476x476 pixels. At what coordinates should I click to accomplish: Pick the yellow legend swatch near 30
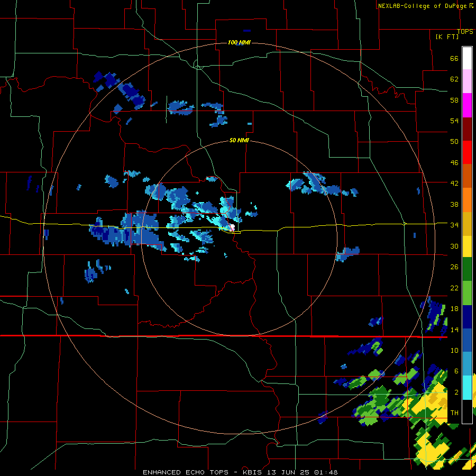[x=467, y=246]
